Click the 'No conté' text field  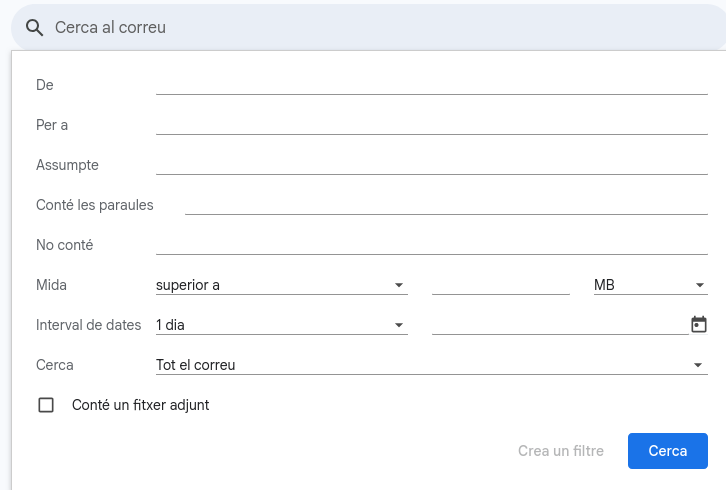pos(431,244)
